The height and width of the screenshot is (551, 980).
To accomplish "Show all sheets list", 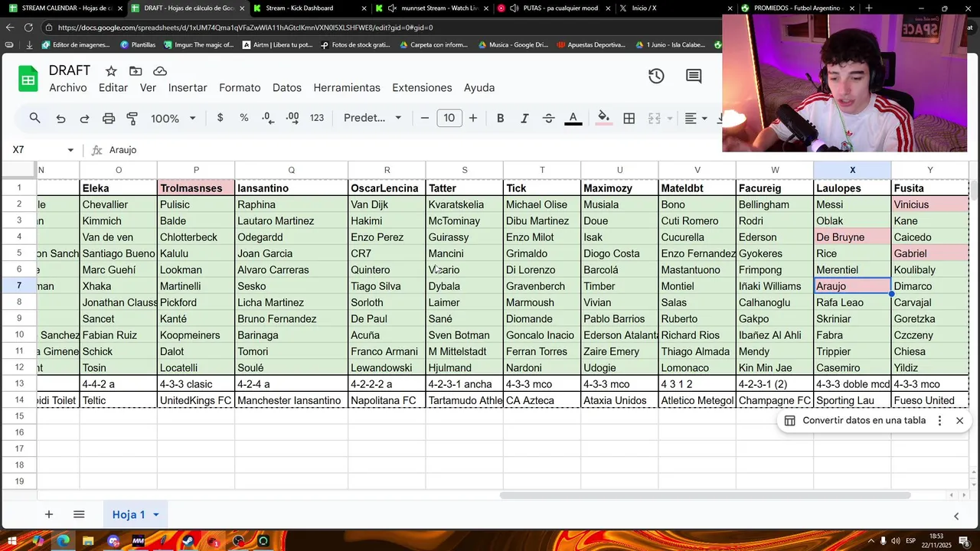I will coord(79,514).
